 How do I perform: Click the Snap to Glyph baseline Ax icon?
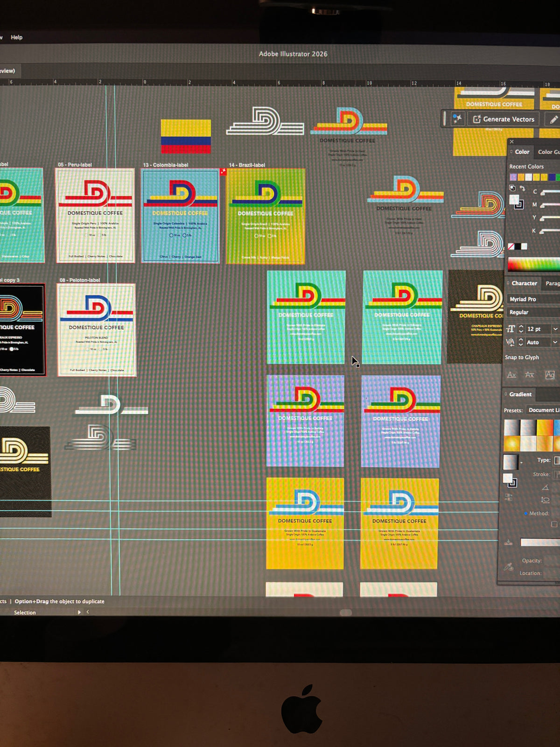tap(511, 375)
